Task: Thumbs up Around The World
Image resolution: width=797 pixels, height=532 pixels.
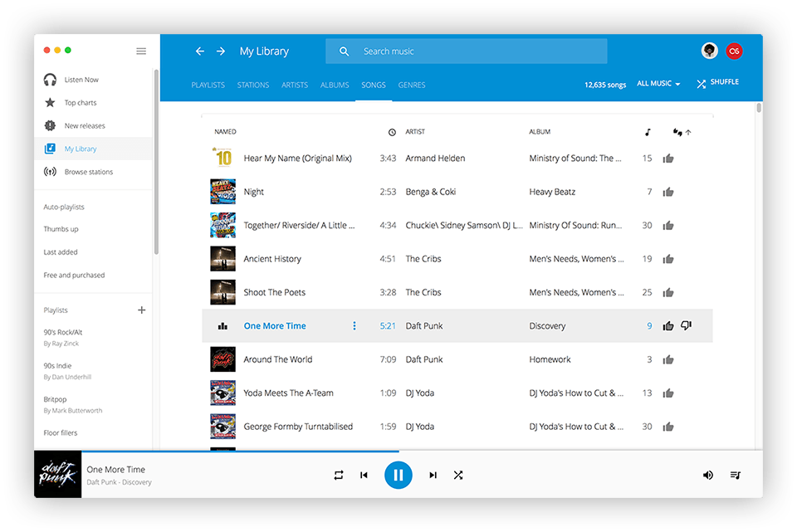Action: pyautogui.click(x=668, y=359)
